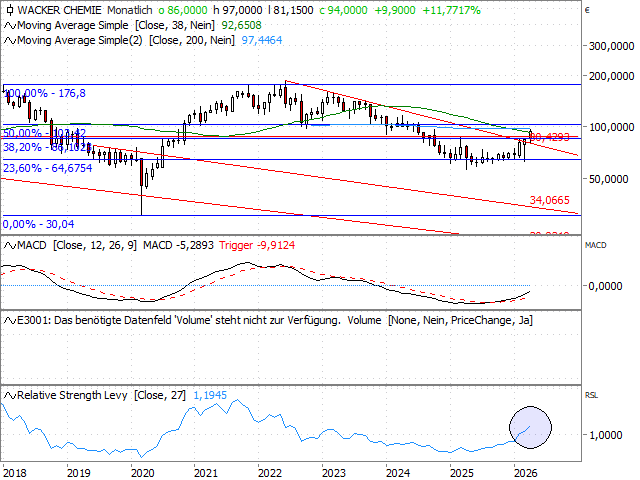The image size is (640, 480).
Task: Click the 2026 label on time axis
Action: pyautogui.click(x=526, y=473)
